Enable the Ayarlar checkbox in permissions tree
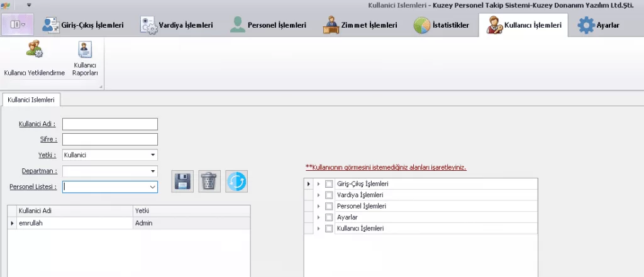The image size is (644, 277). coord(329,217)
